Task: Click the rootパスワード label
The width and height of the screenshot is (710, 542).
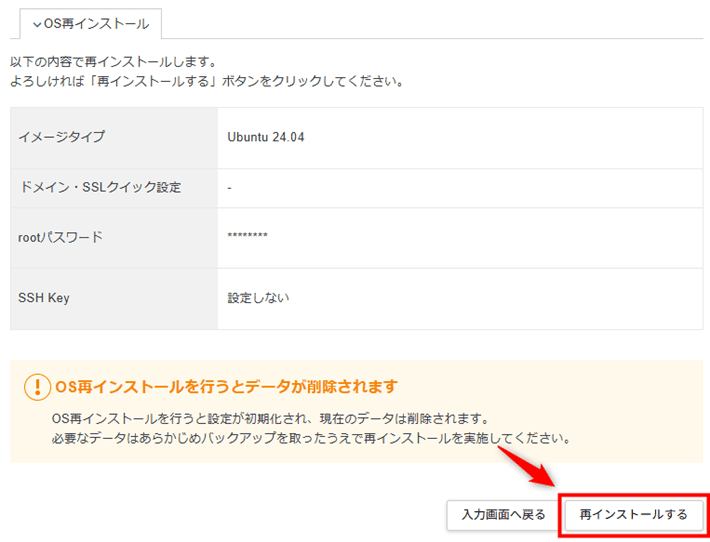Action: click(x=61, y=237)
